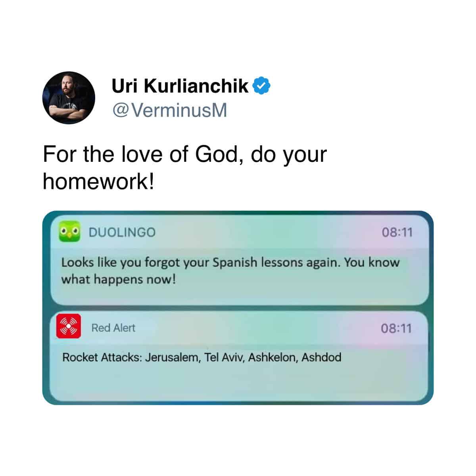Screen dimensions: 476x476
Task: Tap the green Duolingo owl icon
Action: pyautogui.click(x=69, y=232)
